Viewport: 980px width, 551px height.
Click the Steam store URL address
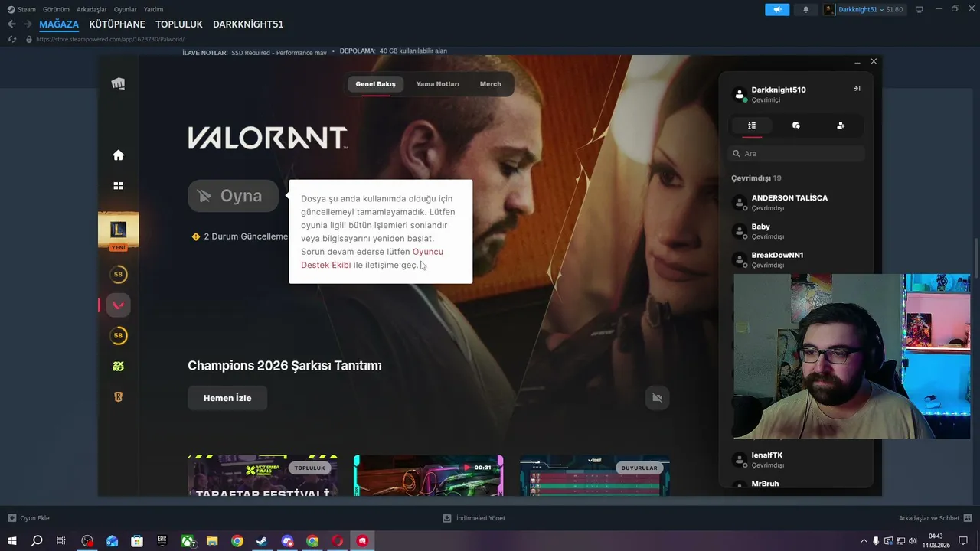tap(109, 39)
